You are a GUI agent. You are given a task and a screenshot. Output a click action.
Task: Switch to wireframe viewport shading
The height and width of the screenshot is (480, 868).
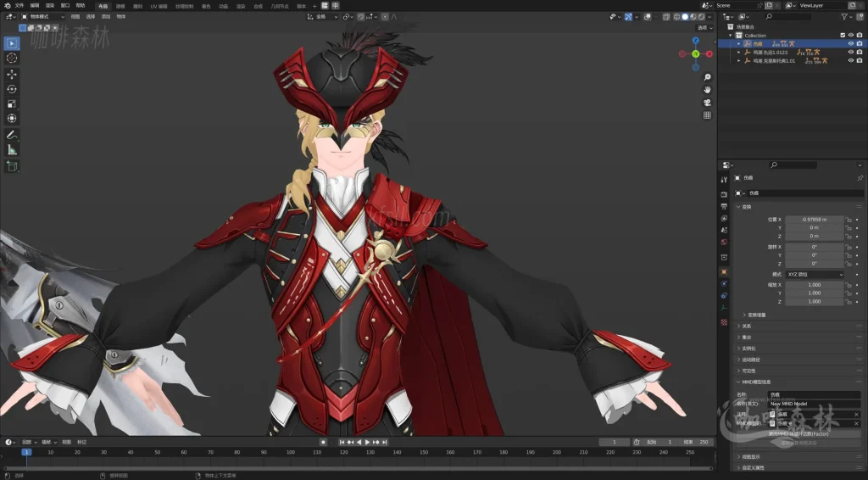(677, 17)
